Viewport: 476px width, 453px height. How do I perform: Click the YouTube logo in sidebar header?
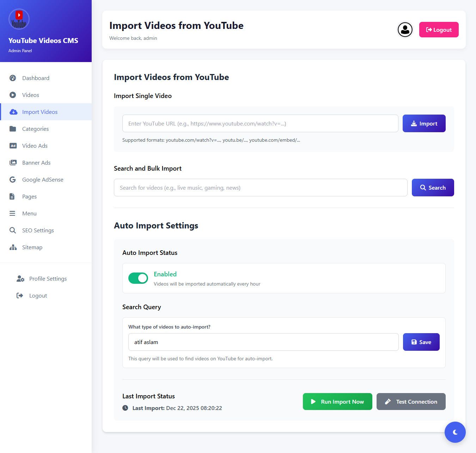pos(19,19)
